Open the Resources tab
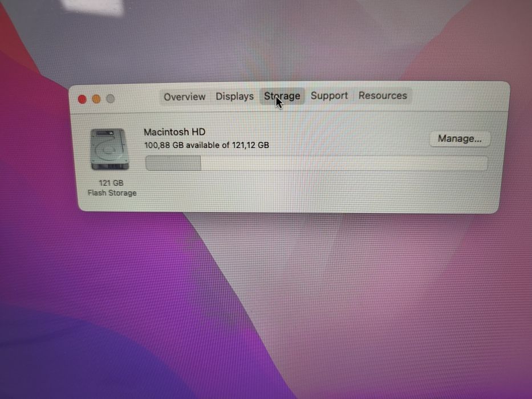532x399 pixels. pos(383,96)
